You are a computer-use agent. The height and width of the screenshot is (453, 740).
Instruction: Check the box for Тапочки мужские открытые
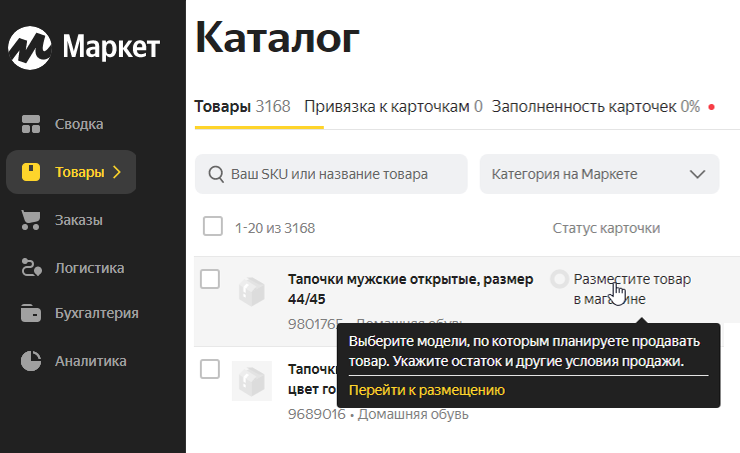pyautogui.click(x=210, y=279)
